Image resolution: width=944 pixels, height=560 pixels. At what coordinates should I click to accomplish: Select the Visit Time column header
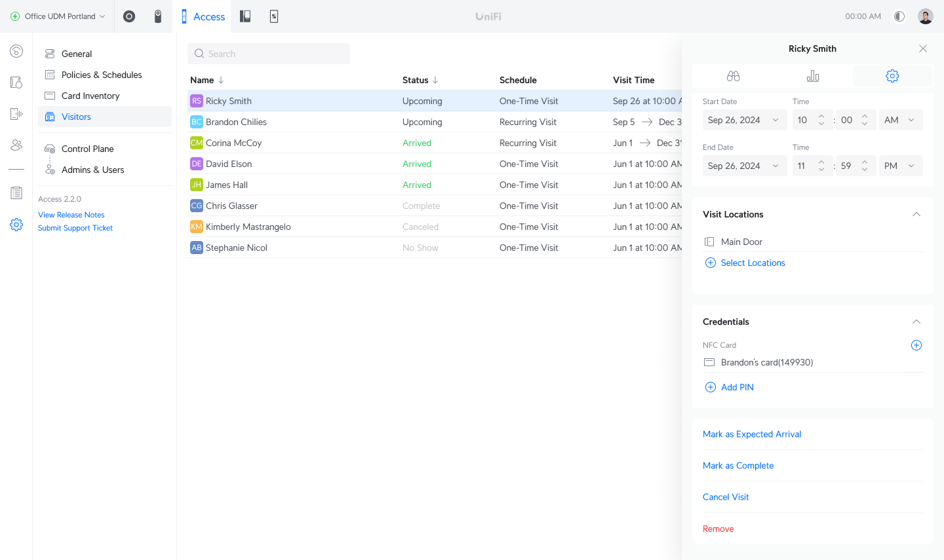tap(634, 80)
